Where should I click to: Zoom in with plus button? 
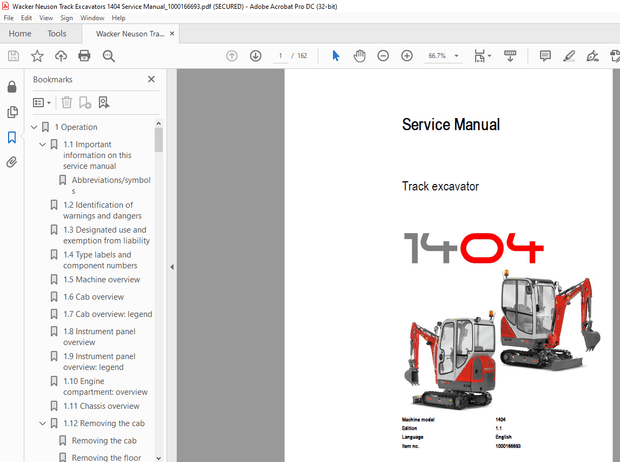(x=406, y=56)
